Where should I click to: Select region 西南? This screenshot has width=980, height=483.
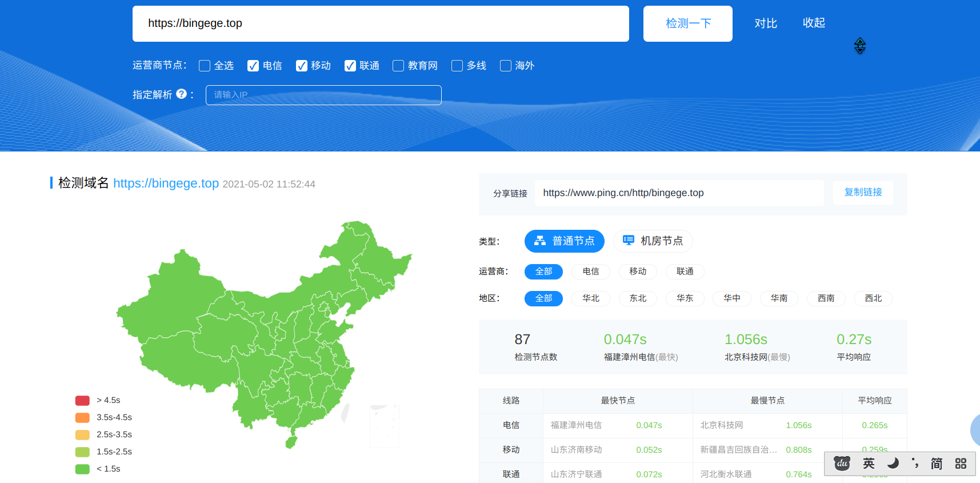(826, 298)
